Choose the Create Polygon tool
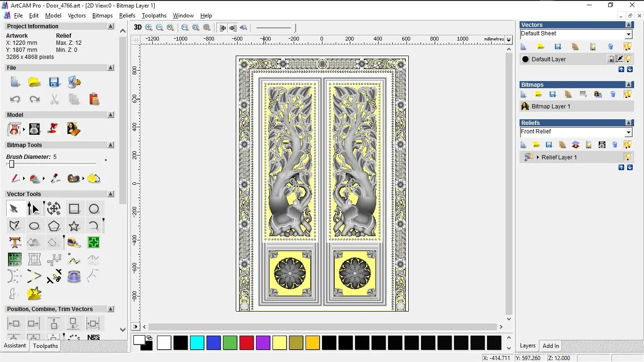Image resolution: width=644 pixels, height=362 pixels. click(x=54, y=226)
